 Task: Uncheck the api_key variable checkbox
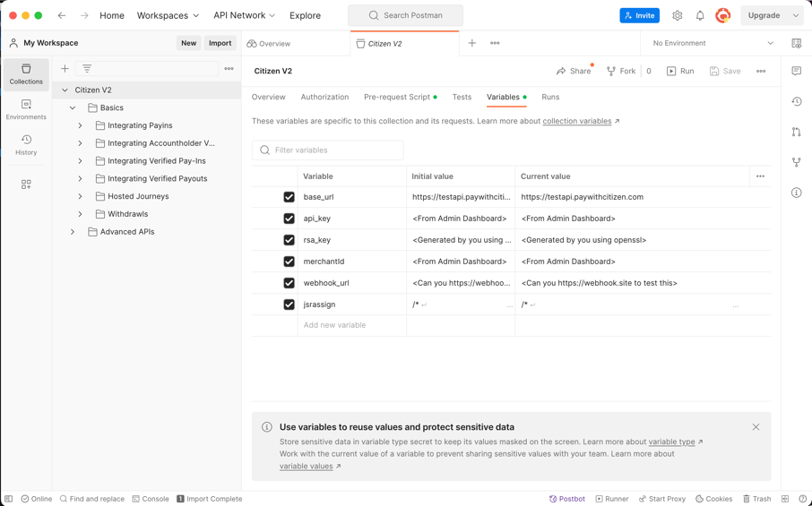[289, 219]
